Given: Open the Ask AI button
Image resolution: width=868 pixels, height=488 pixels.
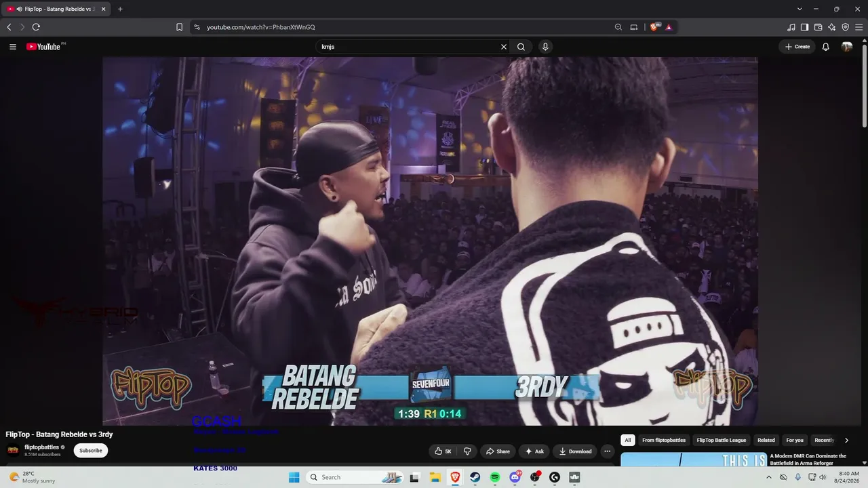Looking at the screenshot, I should 534,451.
